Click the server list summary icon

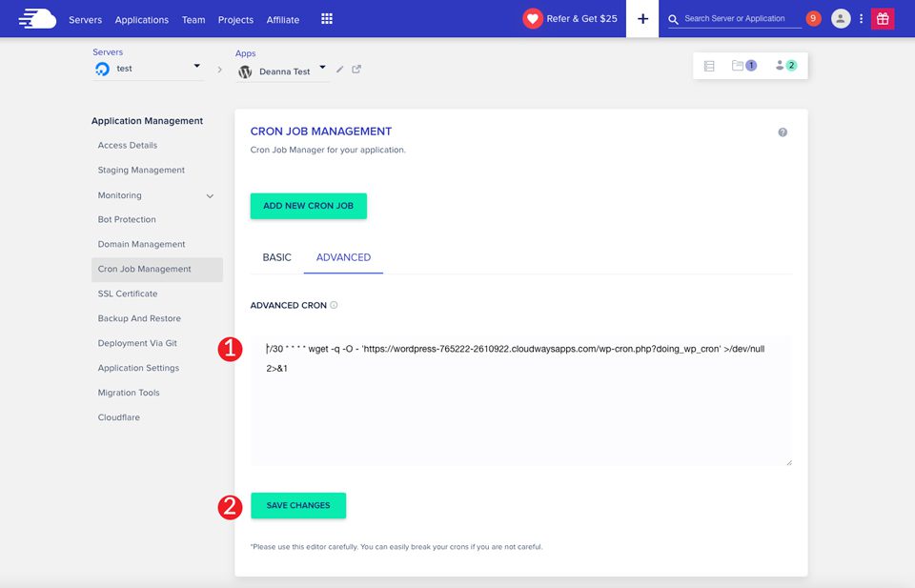707,65
